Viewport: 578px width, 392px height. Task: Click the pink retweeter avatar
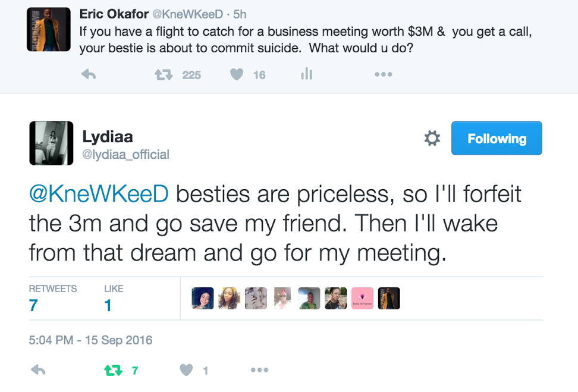362,299
